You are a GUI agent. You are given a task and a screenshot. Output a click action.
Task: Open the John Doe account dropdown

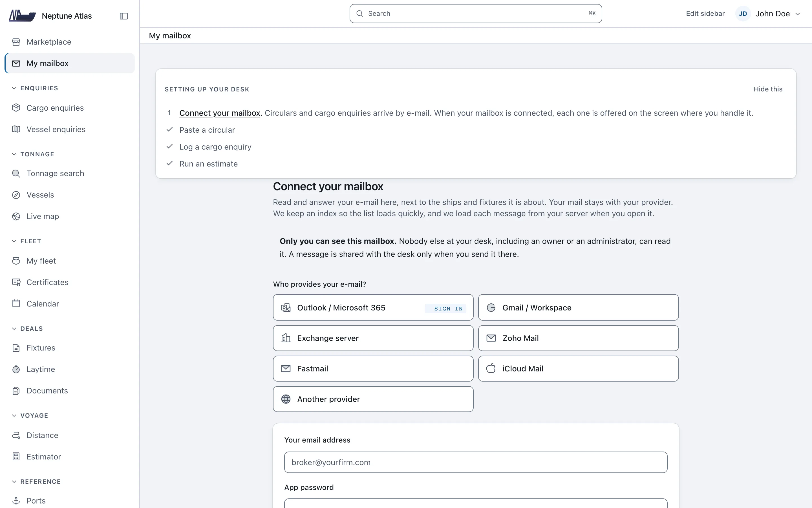[768, 14]
